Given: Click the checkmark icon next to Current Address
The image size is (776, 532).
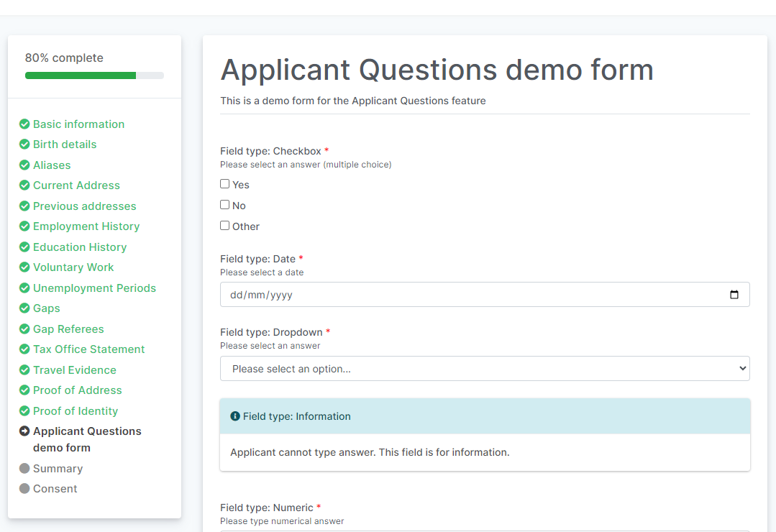Looking at the screenshot, I should pyautogui.click(x=24, y=185).
